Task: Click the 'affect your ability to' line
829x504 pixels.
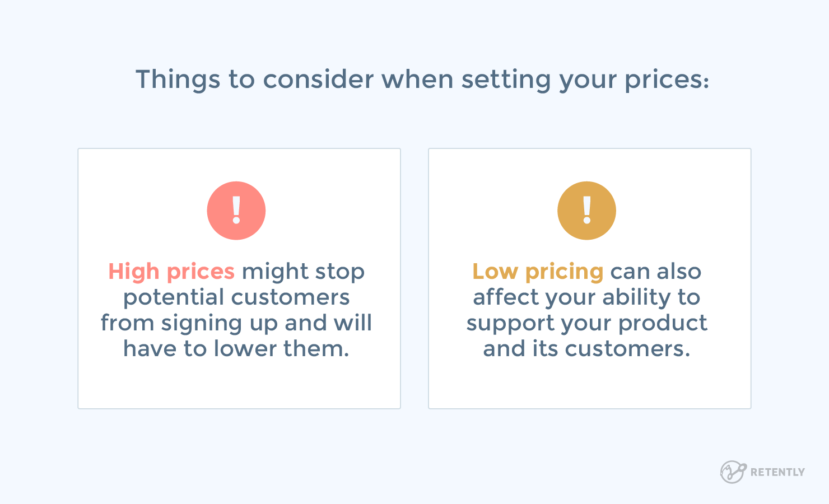Action: click(586, 297)
